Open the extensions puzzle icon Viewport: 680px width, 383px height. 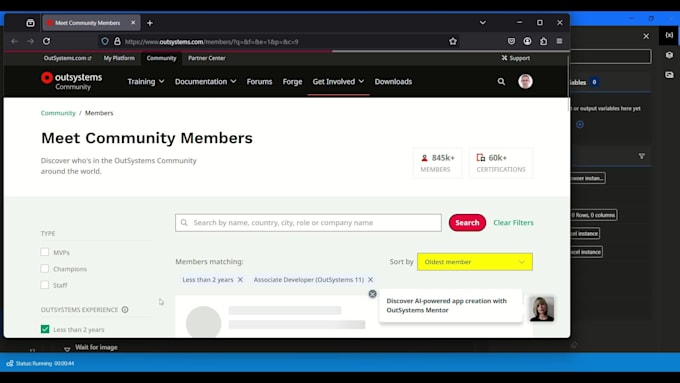(543, 41)
